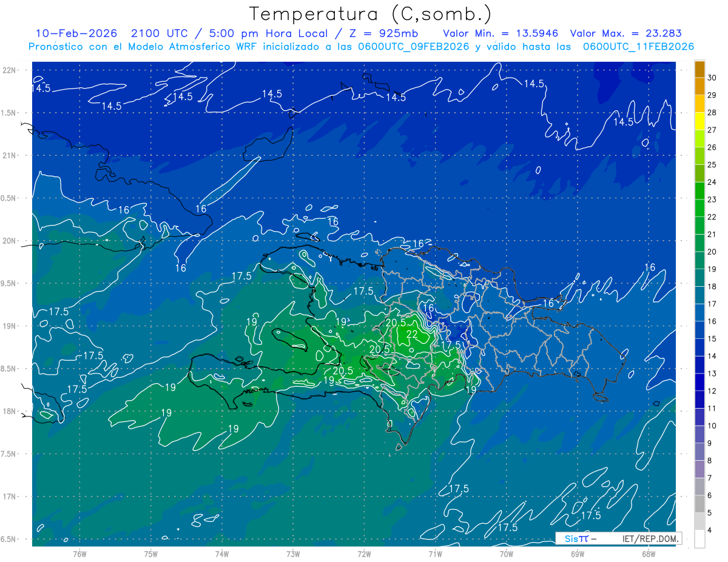The width and height of the screenshot is (728, 562).
Task: Click the Valor Max. = 23.283 readout
Action: click(625, 33)
